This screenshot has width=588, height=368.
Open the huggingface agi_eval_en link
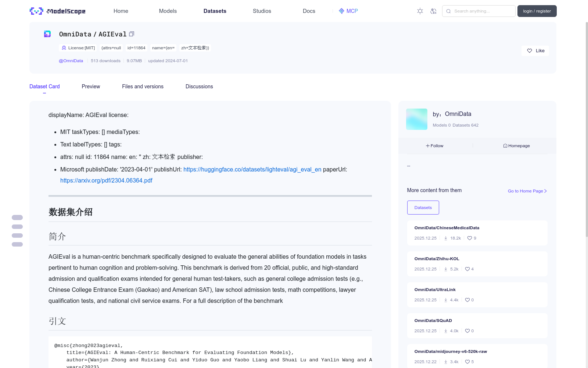pos(252,169)
